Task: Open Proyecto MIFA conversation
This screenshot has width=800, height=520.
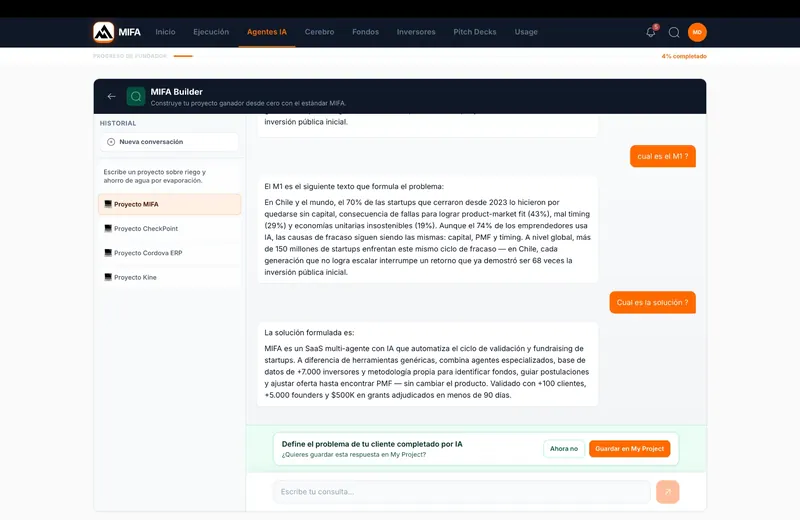Action: click(x=169, y=204)
